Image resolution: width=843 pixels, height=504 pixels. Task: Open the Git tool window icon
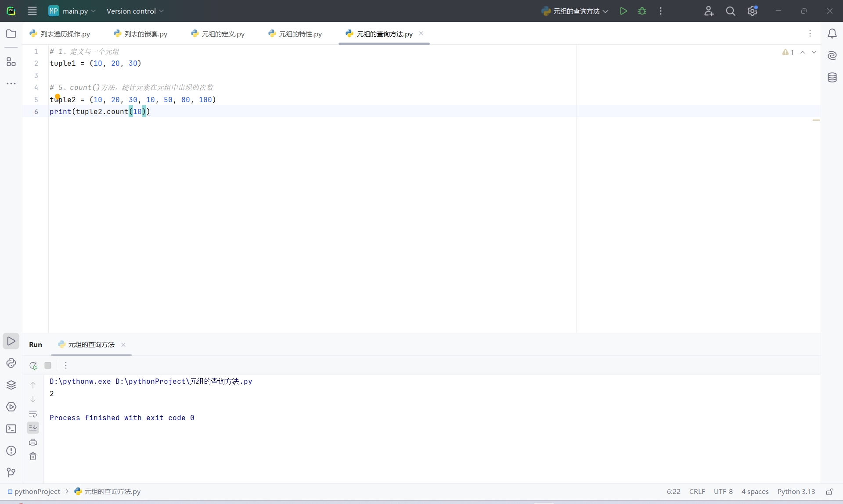click(11, 472)
